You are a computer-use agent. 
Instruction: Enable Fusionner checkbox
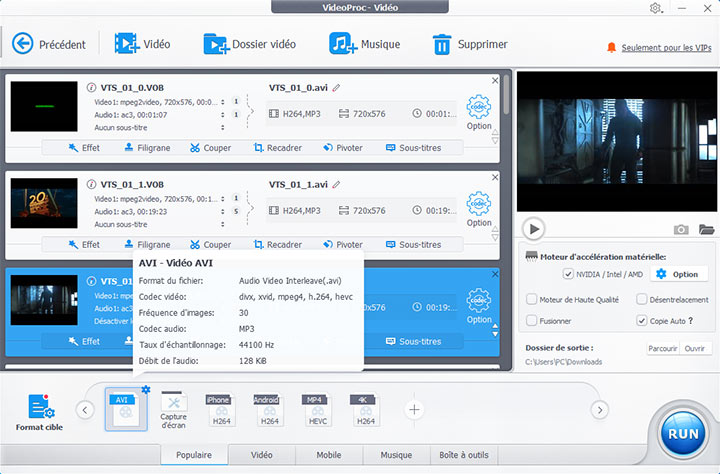[x=531, y=321]
